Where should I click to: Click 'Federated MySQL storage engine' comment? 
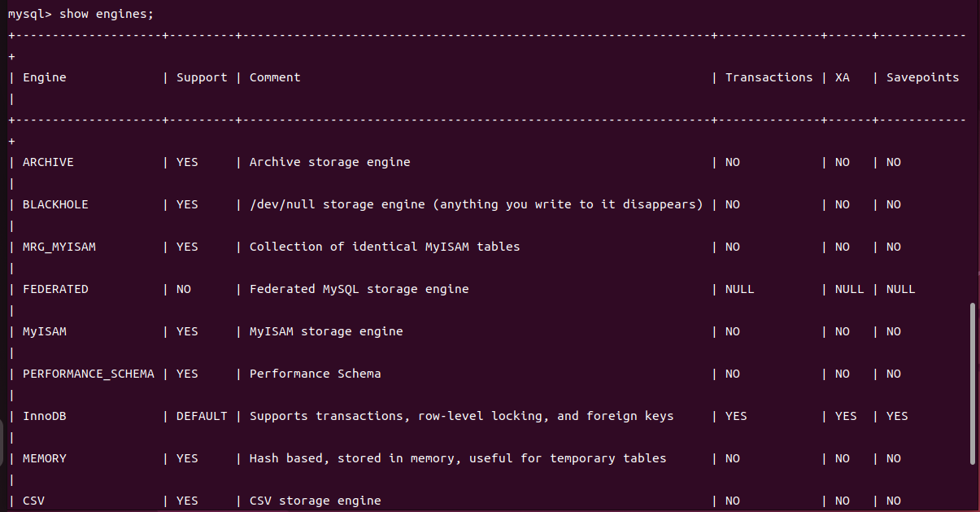point(359,289)
